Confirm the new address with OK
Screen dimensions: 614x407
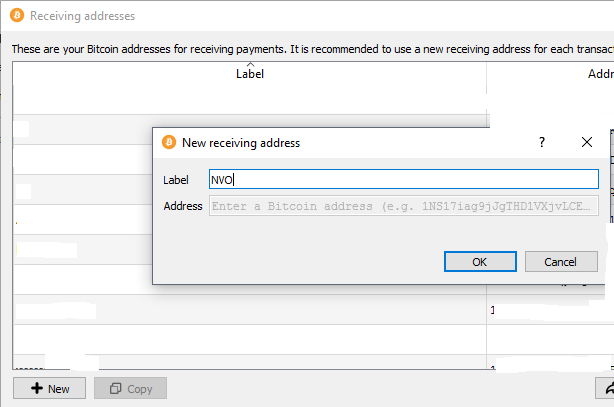(480, 262)
